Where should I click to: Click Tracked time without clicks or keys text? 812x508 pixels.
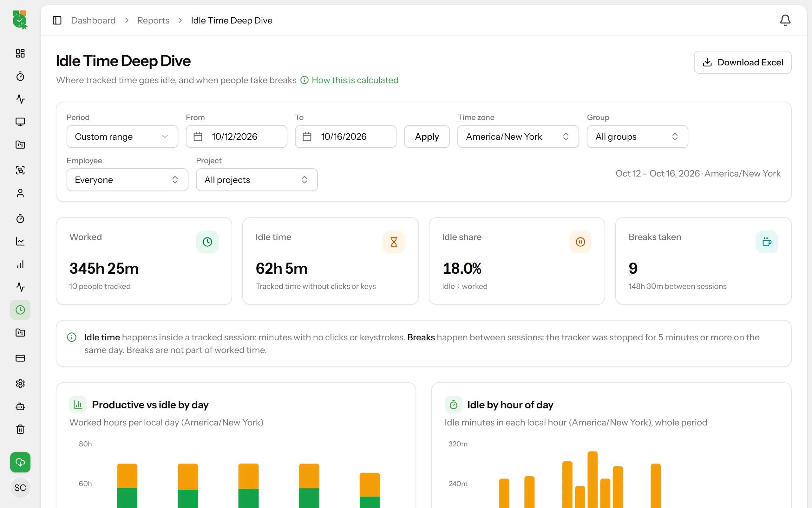pos(315,286)
